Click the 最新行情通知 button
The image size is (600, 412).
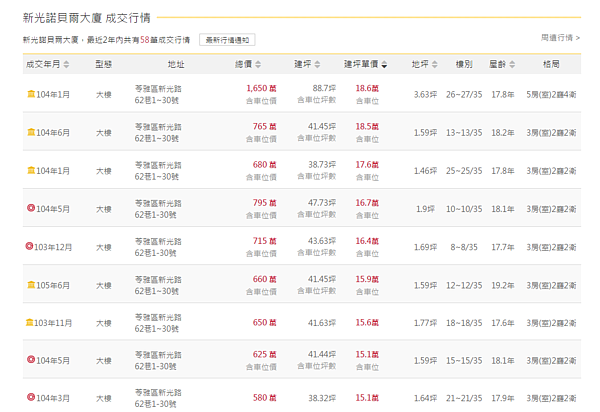pos(227,40)
